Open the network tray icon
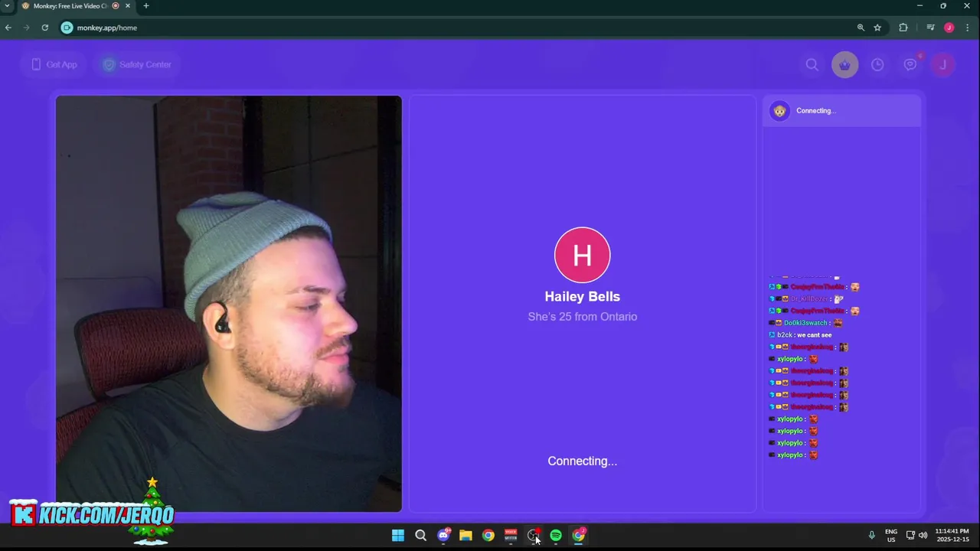 tap(910, 535)
